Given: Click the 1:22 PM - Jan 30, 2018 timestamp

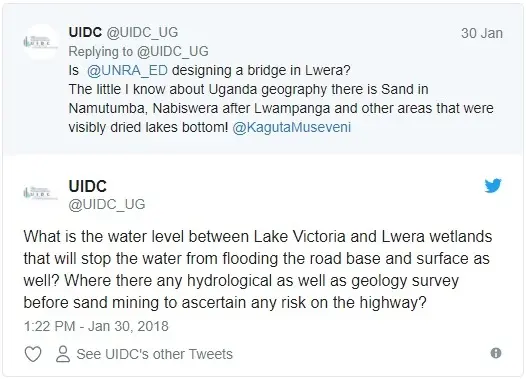Looking at the screenshot, I should (x=96, y=326).
